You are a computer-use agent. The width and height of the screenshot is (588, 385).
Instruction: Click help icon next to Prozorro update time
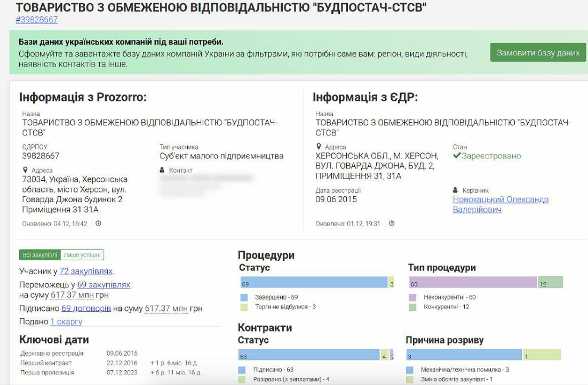click(98, 223)
